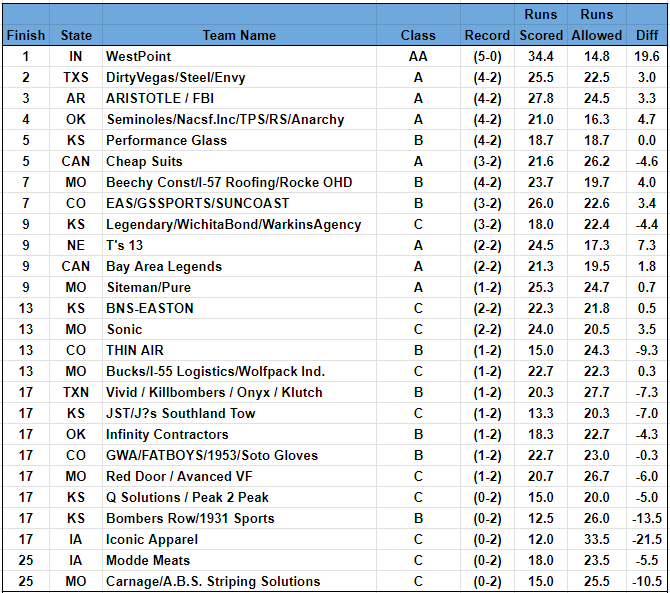Viewport: 670px width, 593px height.
Task: Select the 16.3 runs allowed value
Action: pos(597,119)
